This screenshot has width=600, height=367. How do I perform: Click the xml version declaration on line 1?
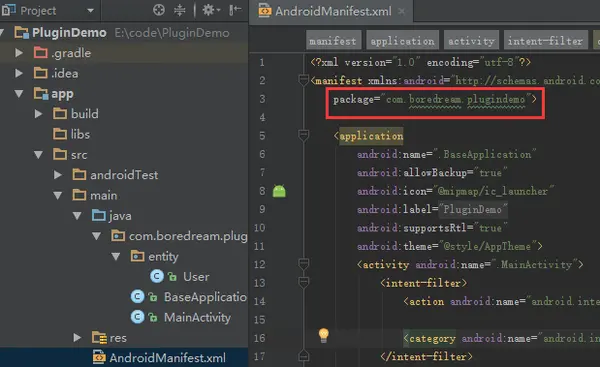pyautogui.click(x=421, y=62)
